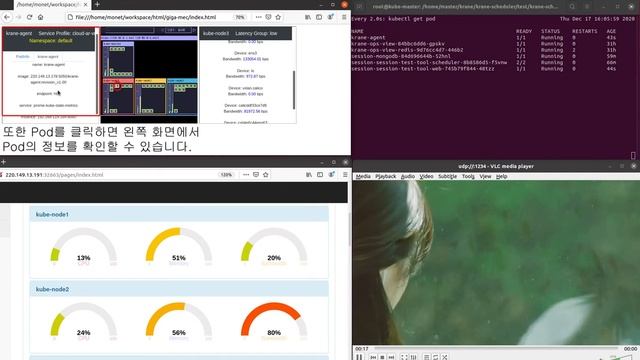Bookmark the giga-mec page with the star

(x=278, y=17)
